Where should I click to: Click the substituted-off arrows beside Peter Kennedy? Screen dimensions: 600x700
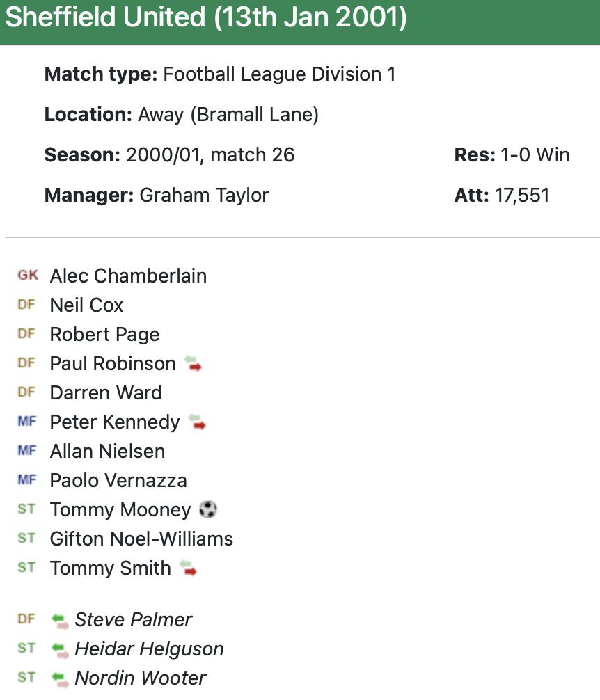coord(197,422)
